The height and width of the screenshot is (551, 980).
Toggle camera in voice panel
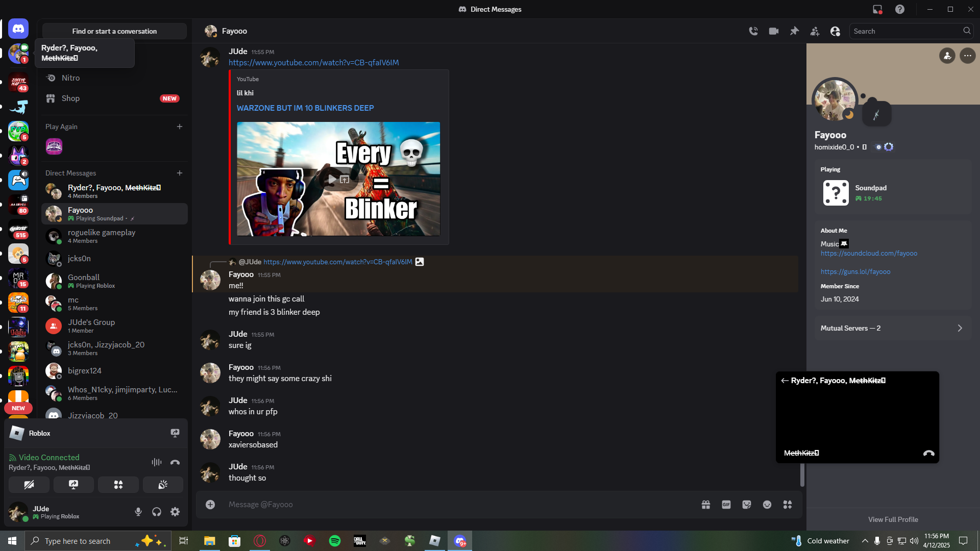click(x=29, y=485)
